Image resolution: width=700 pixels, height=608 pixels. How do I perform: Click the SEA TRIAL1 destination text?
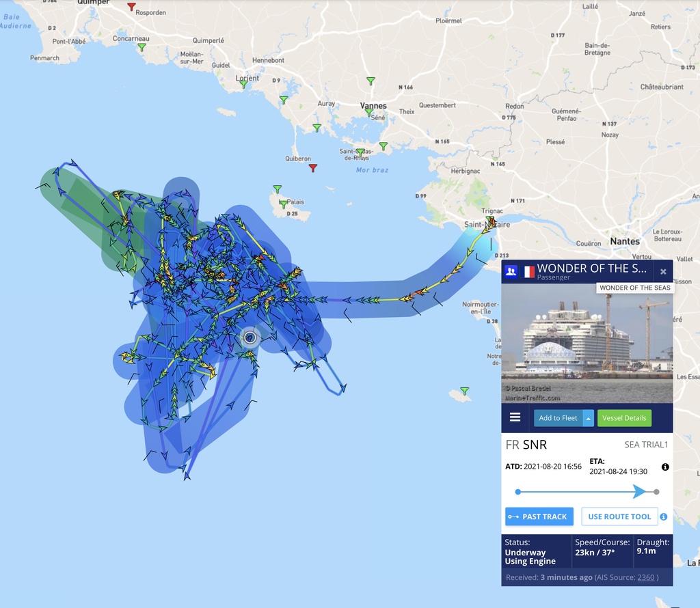(646, 445)
